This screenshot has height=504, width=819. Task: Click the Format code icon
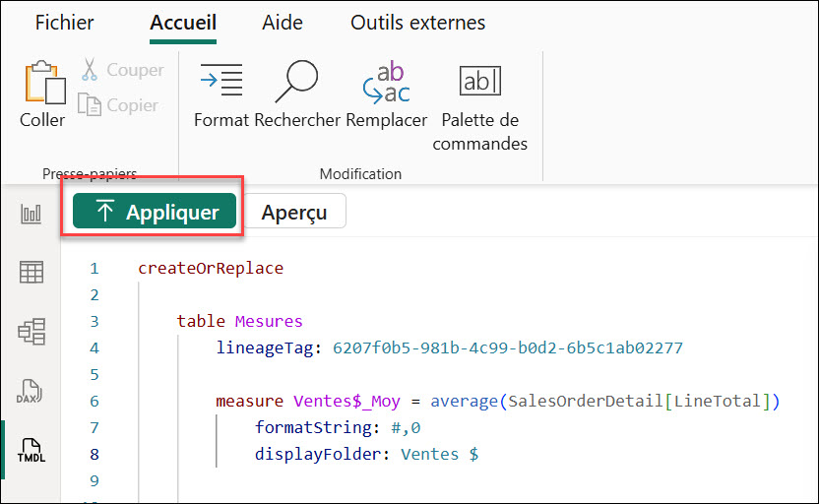click(220, 83)
